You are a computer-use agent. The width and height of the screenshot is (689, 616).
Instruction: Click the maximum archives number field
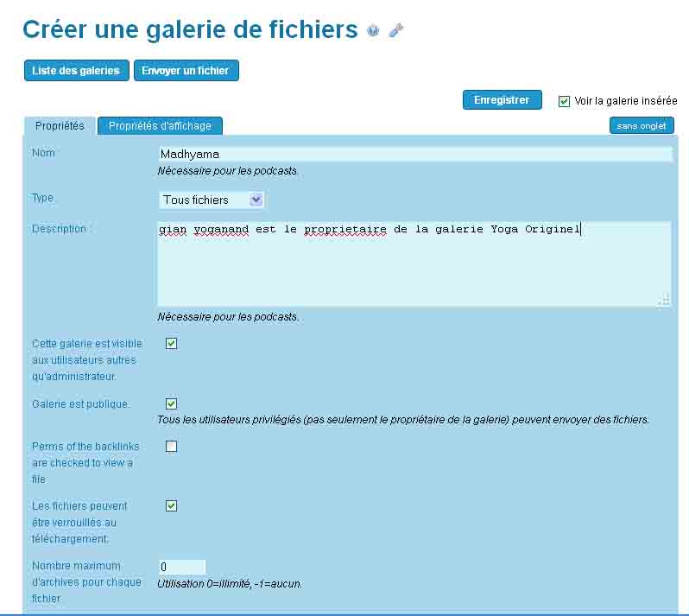tap(182, 568)
